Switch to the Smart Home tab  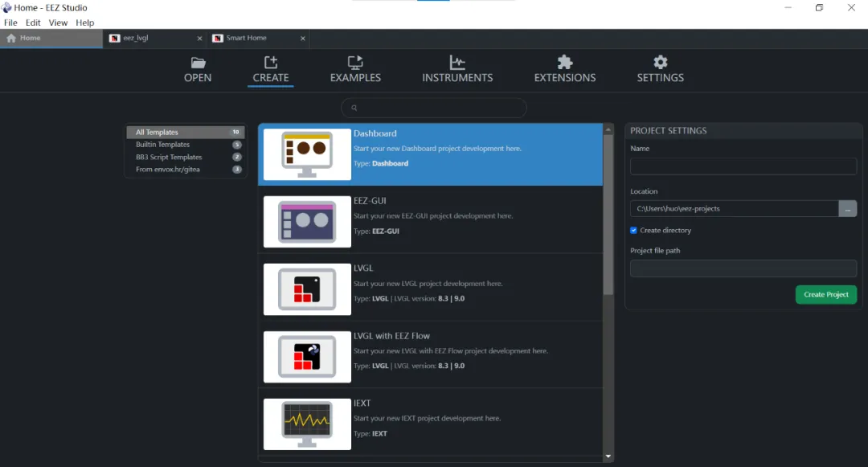coord(258,38)
